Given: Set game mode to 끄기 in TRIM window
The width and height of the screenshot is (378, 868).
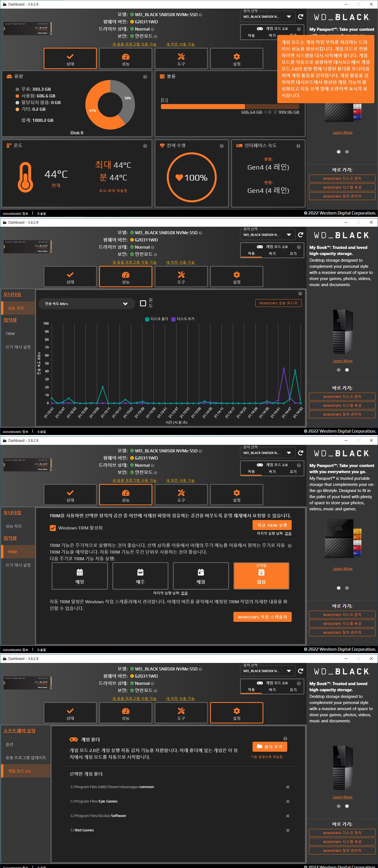Looking at the screenshot, I should (293, 471).
